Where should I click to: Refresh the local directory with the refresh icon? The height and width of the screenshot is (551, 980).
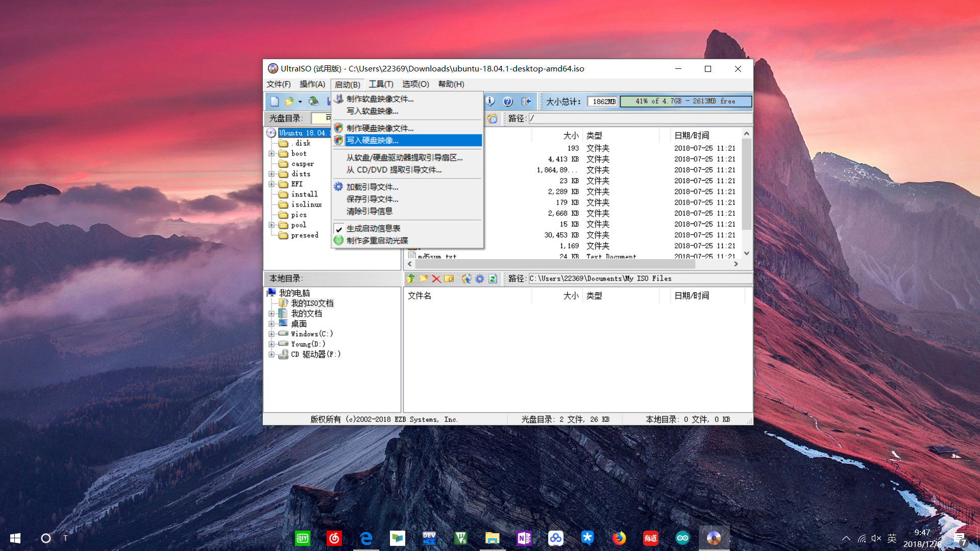pos(493,279)
